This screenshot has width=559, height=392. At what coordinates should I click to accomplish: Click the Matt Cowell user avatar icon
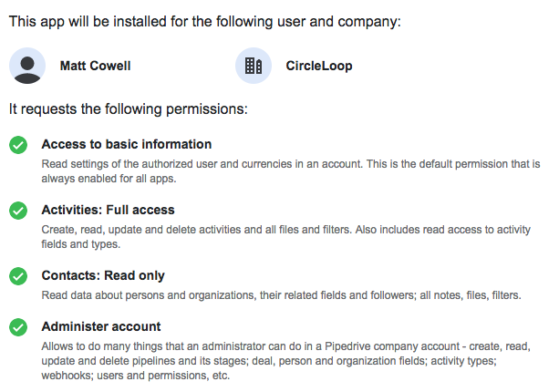[x=27, y=66]
